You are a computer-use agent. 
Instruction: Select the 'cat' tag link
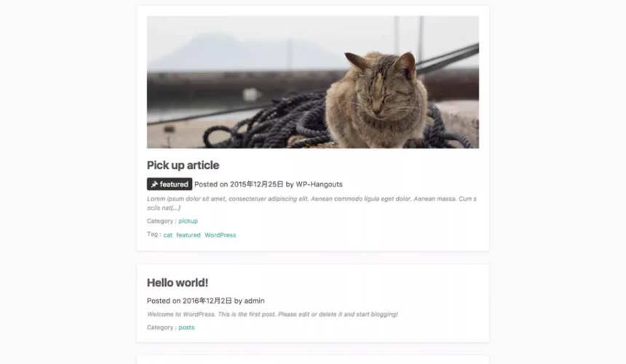pos(167,235)
